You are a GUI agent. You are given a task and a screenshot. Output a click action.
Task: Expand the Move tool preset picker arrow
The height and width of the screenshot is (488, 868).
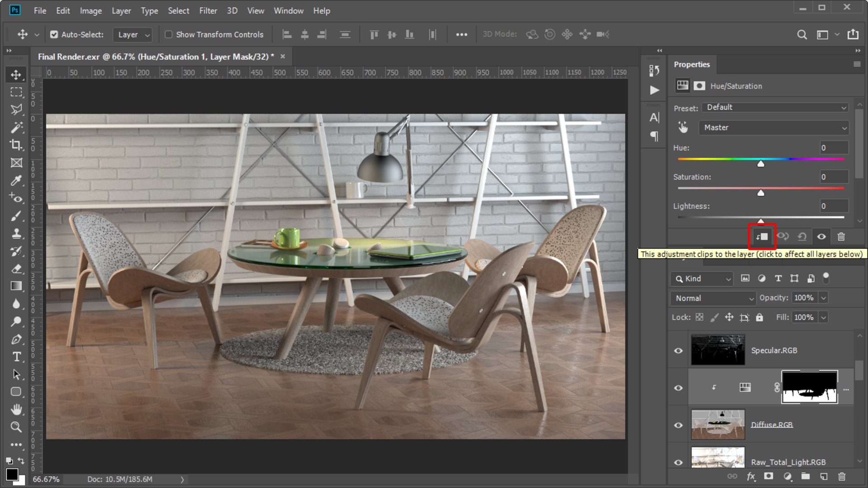point(37,34)
